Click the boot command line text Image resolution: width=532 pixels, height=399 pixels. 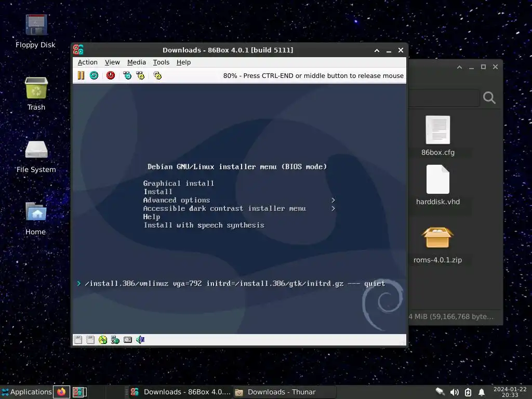pos(235,283)
